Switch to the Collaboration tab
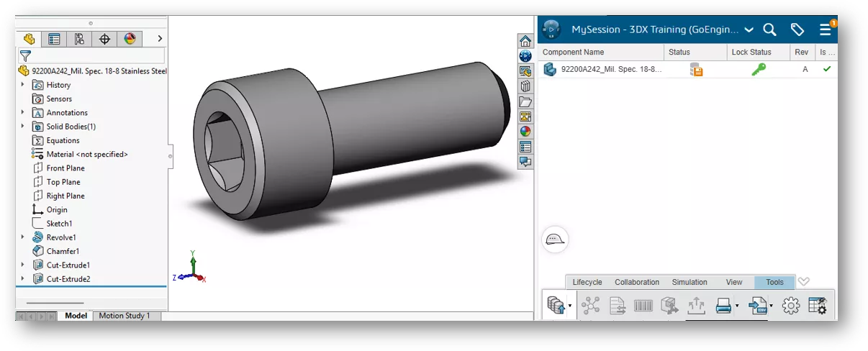Screen dimensions: 868x351 click(x=637, y=282)
